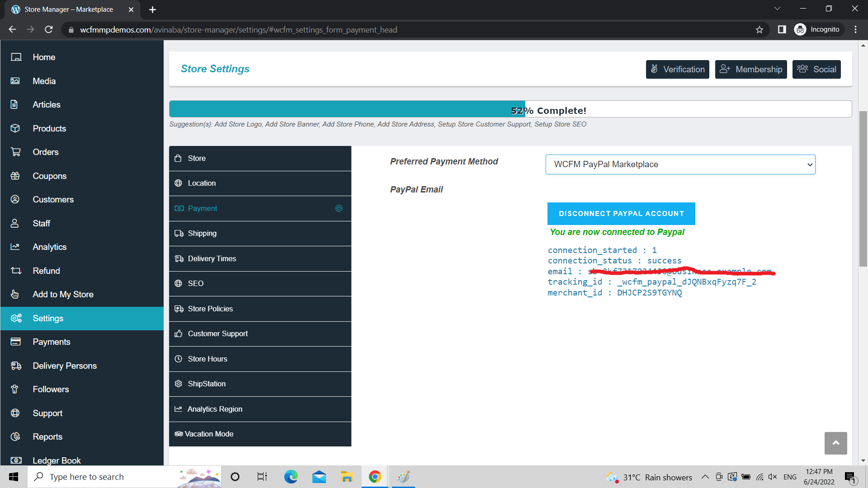Switch to the Shipping settings tab

(x=202, y=233)
